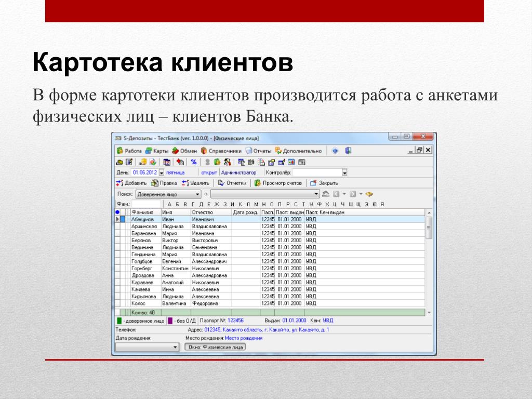
Task: Open the Дополнительно menu
Action: pos(298,151)
